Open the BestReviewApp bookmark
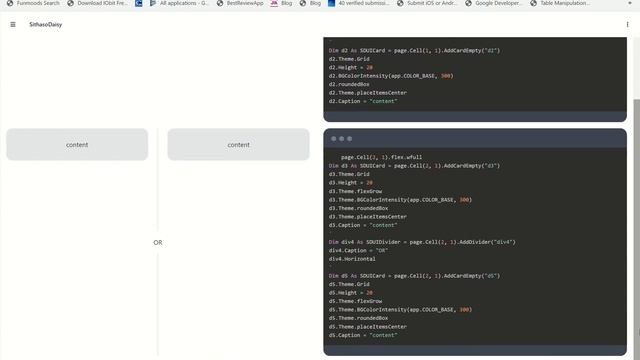This screenshot has height=360, width=640. tap(240, 3)
